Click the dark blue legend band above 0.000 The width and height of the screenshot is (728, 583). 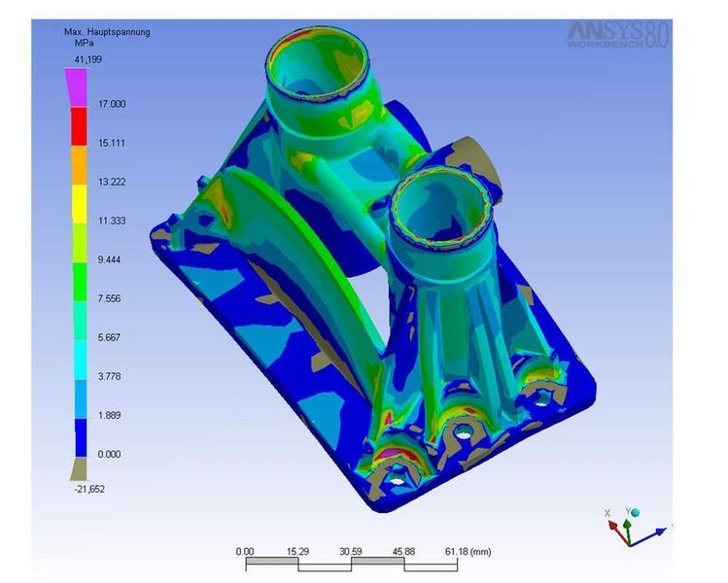81,437
